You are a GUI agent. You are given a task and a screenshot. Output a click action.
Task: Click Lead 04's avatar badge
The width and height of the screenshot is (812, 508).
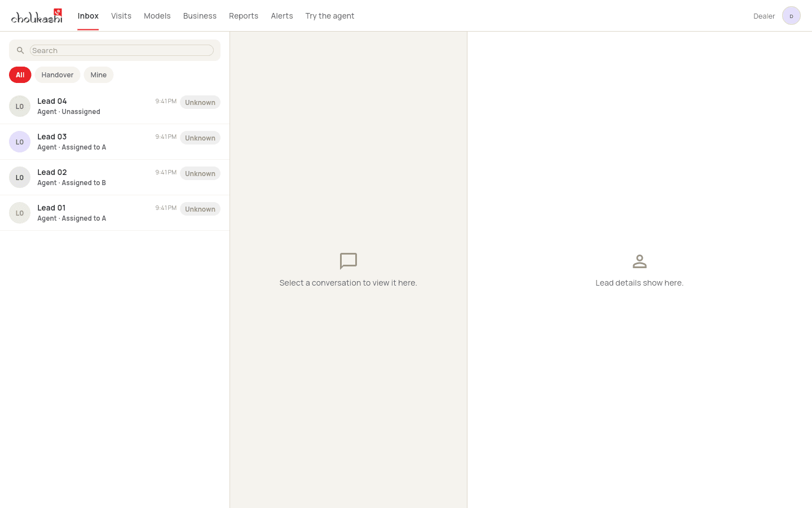(20, 106)
